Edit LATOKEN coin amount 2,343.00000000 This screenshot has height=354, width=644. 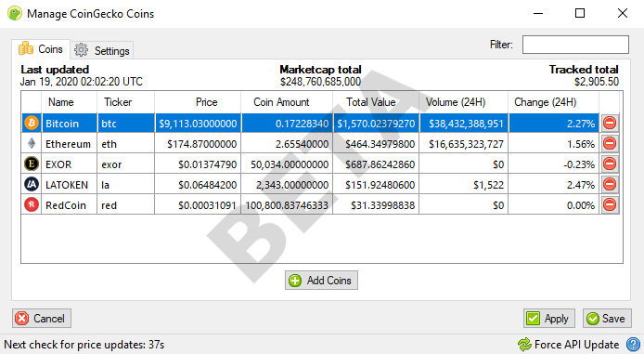pos(287,185)
